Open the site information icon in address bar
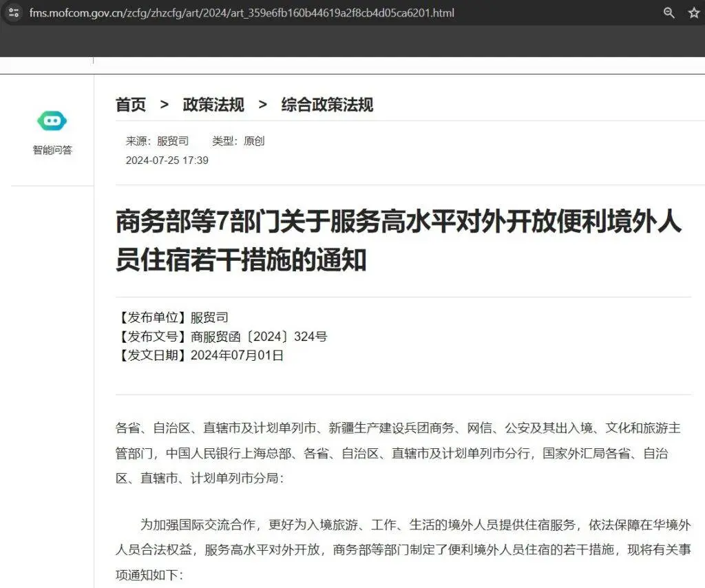This screenshot has height=588, width=705. [x=14, y=12]
